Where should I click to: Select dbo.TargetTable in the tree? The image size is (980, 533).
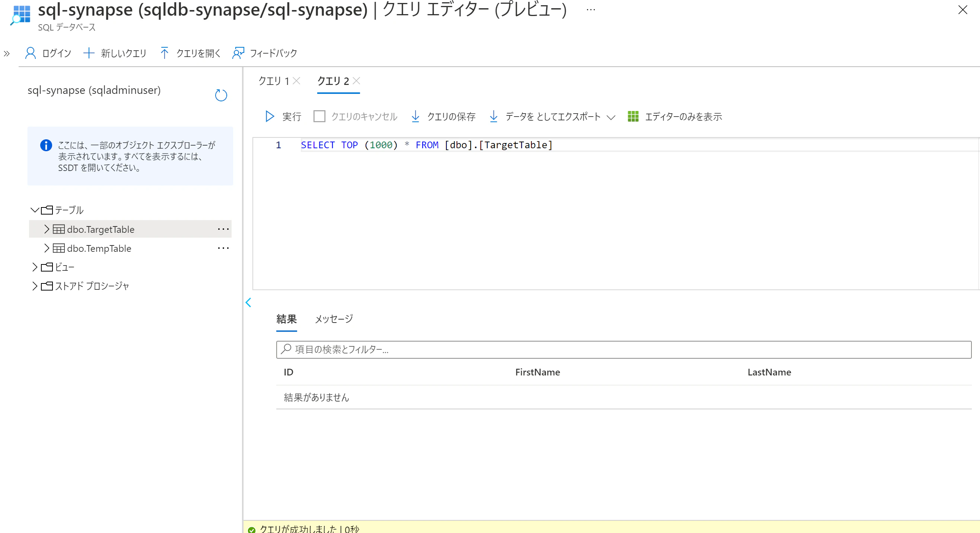coord(101,229)
